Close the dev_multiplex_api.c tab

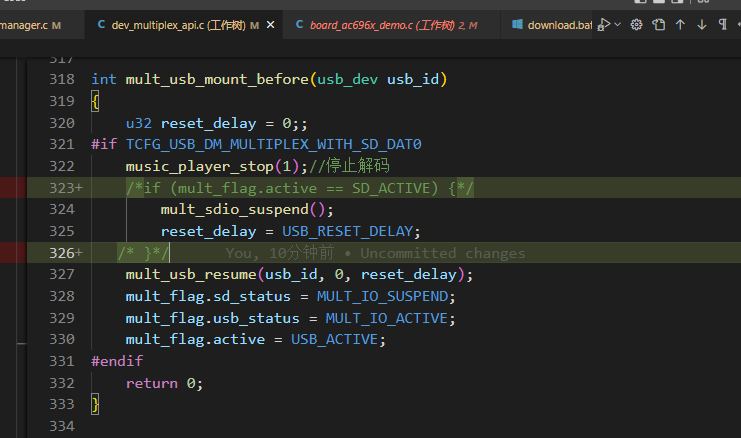[270, 25]
